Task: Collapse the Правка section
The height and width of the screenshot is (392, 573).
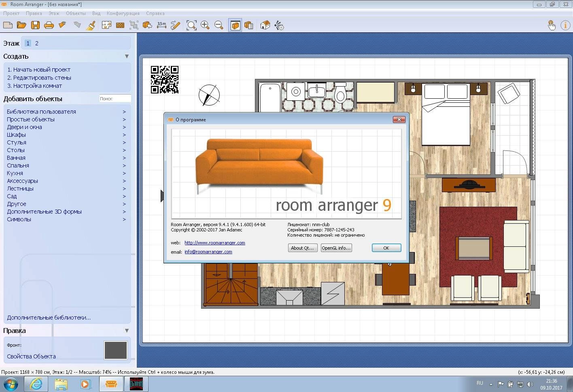Action: click(x=127, y=331)
